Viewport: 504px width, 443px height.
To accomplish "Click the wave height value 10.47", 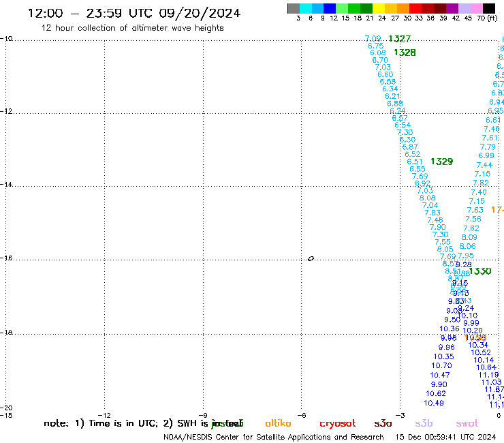I will (440, 375).
